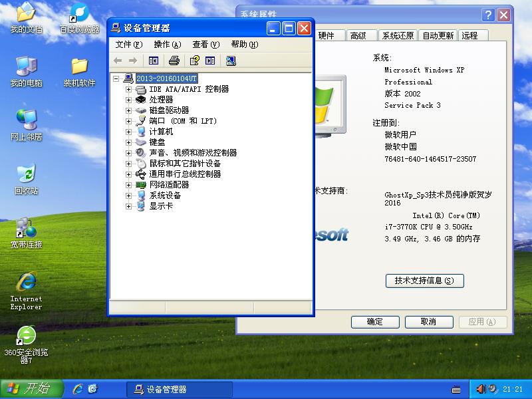This screenshot has width=532, height=399.
Task: Click the 技术支持信息(S) button
Action: [424, 281]
